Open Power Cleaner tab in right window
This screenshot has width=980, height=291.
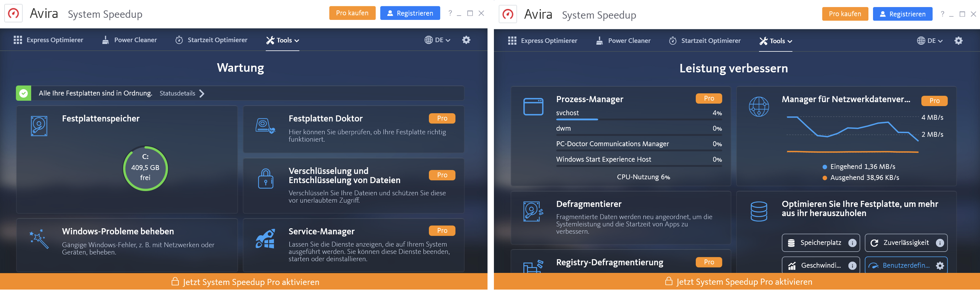click(623, 41)
